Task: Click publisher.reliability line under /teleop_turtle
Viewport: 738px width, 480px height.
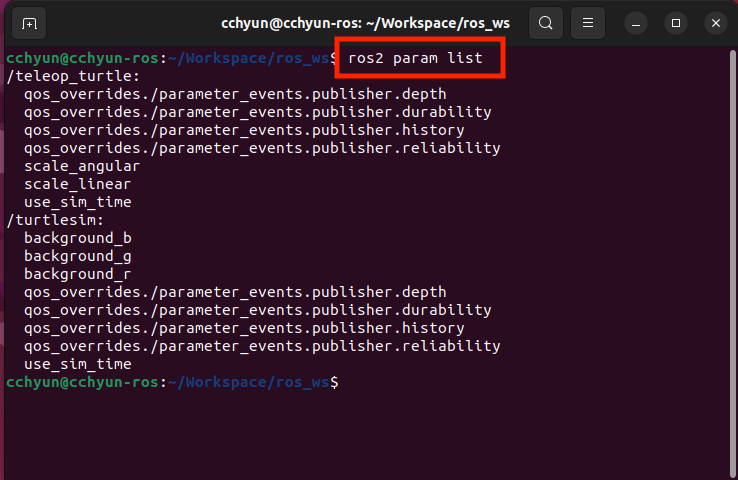Action: pyautogui.click(x=262, y=148)
